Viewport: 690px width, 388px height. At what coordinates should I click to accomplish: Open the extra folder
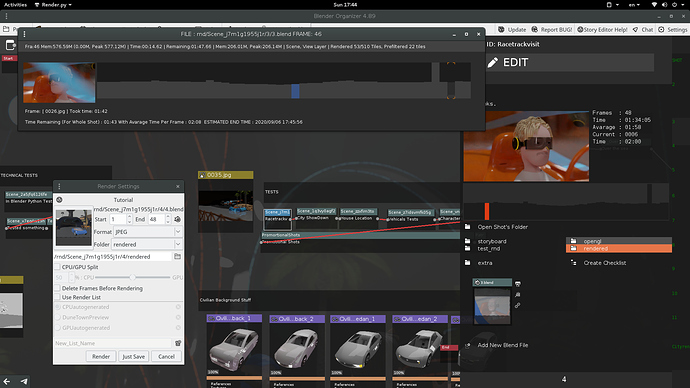click(x=485, y=263)
